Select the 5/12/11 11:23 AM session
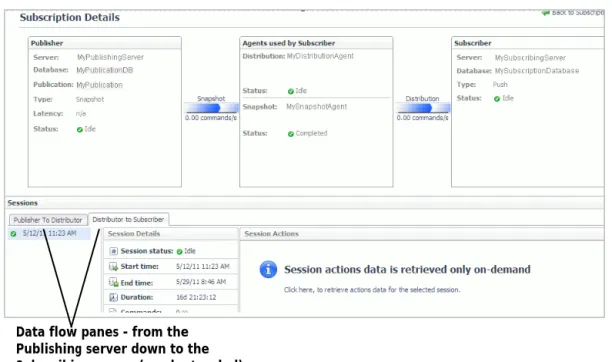This screenshot has height=362, width=612. click(50, 234)
